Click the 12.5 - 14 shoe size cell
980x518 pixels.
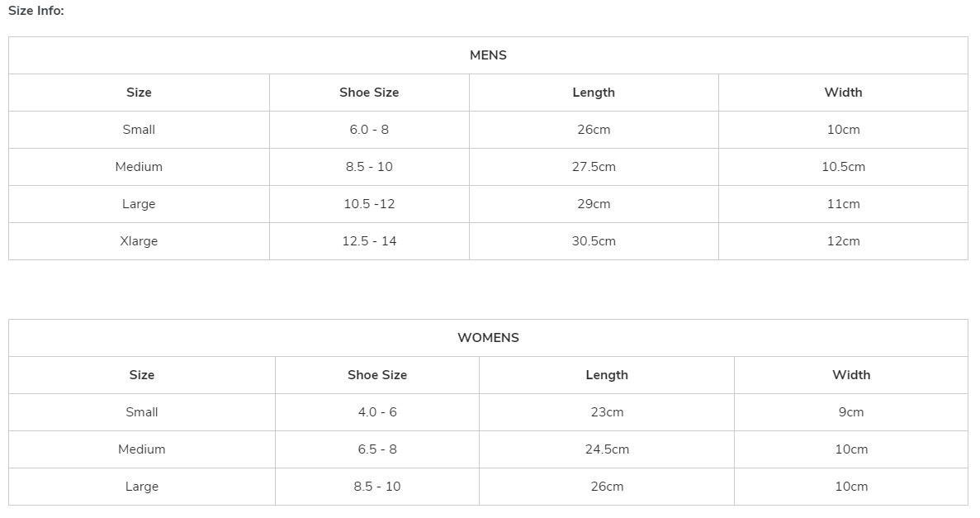click(x=369, y=241)
